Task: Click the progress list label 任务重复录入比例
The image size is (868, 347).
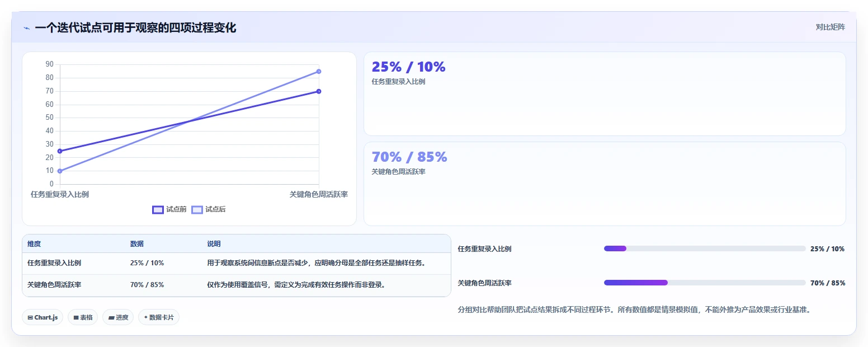Action: [484, 249]
